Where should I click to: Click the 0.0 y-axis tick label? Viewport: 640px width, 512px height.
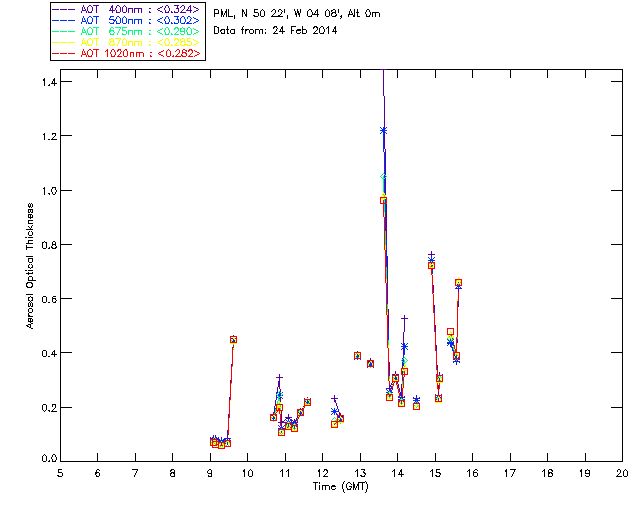[49, 458]
